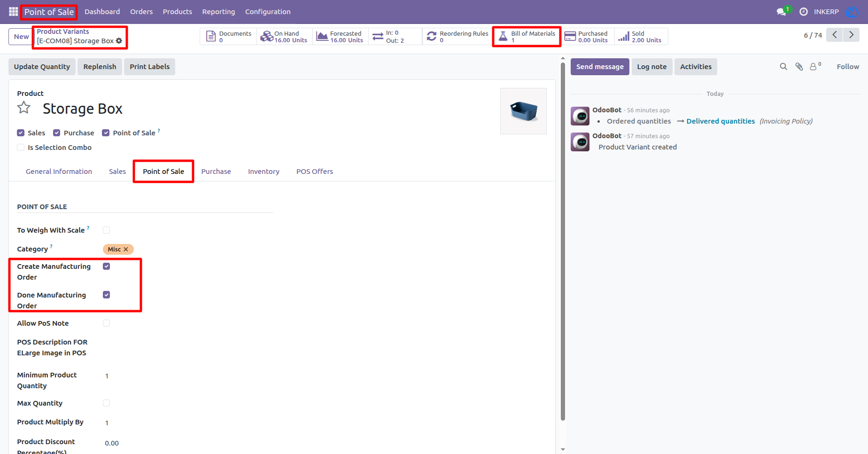Open Forecasted 16.00 Units stat

point(340,37)
